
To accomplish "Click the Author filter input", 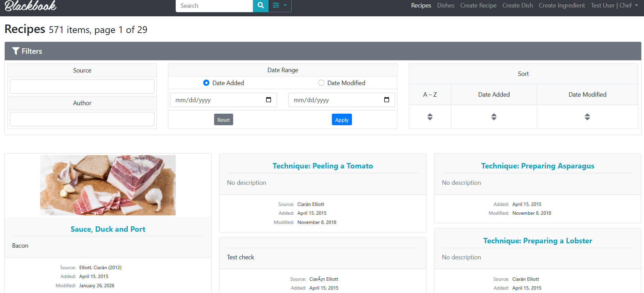I will [x=82, y=119].
